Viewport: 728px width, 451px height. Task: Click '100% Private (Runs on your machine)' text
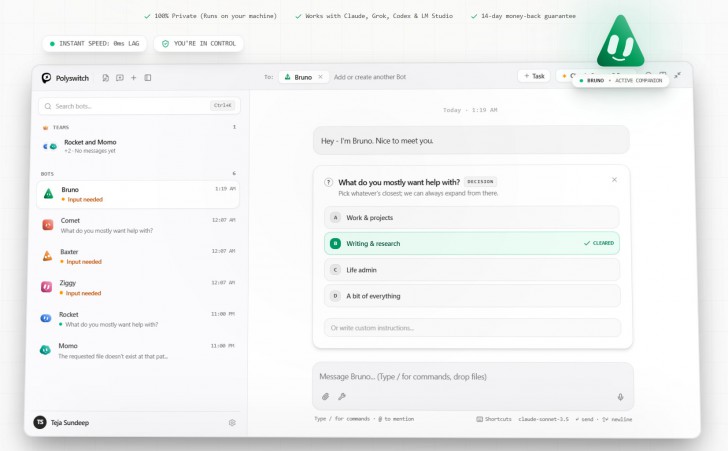click(215, 16)
